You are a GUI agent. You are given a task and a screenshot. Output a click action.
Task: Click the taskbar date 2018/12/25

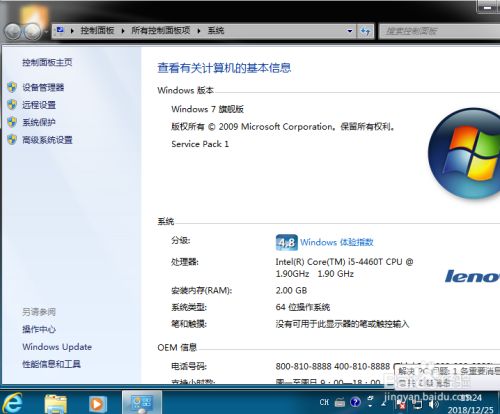(x=470, y=410)
